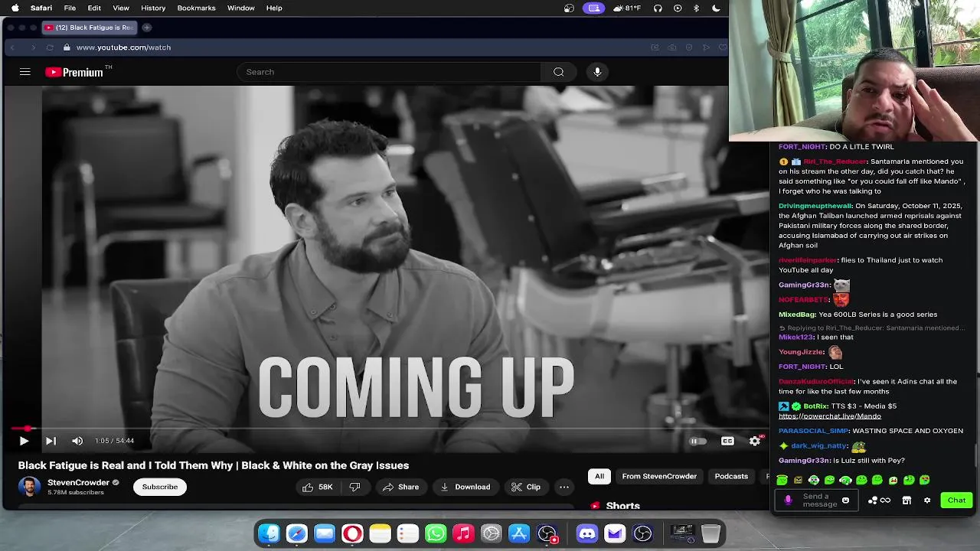The image size is (980, 551).
Task: Open the StevenCrowder channel name link
Action: [x=78, y=483]
